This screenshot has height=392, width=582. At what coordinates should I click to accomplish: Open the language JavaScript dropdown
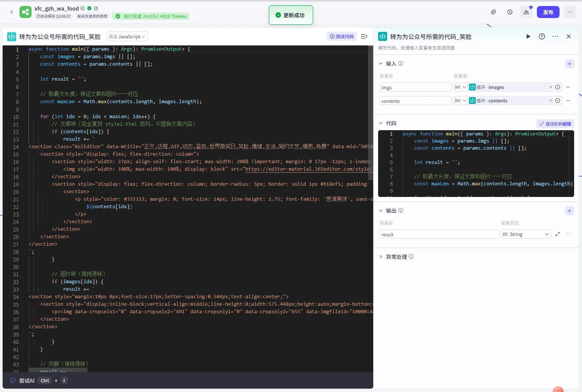[x=127, y=36]
